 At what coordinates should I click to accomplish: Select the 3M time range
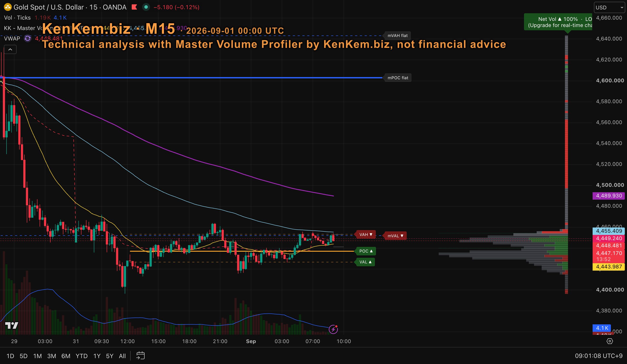52,356
